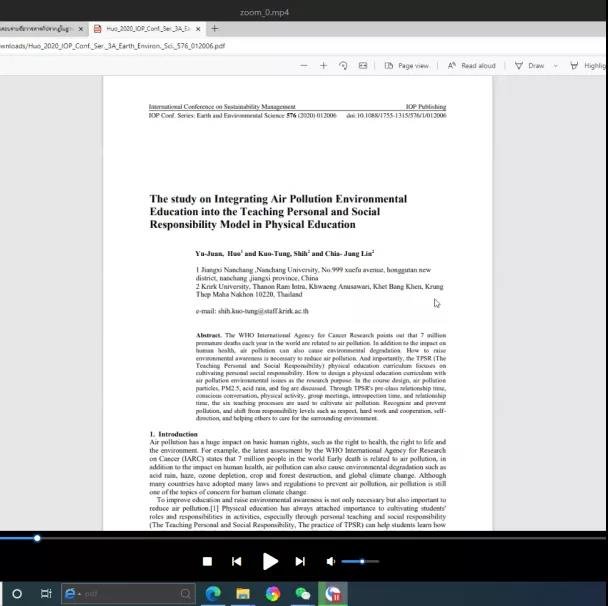Skip to the previous video
Viewport: 608px width, 606px height.
click(237, 561)
